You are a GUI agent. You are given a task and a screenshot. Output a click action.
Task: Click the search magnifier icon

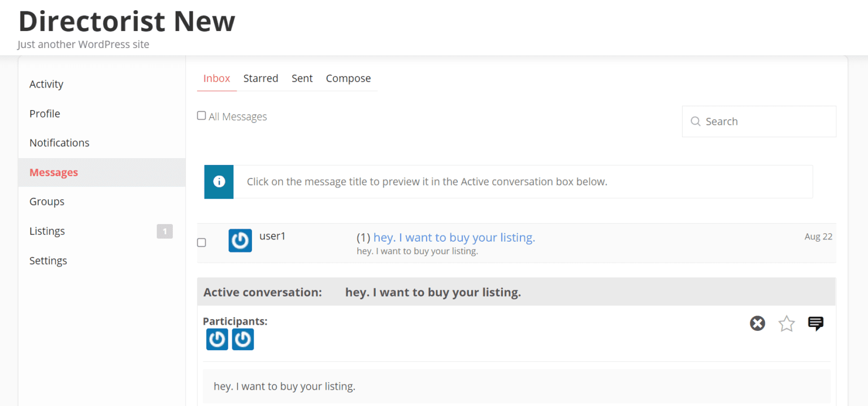pos(696,121)
